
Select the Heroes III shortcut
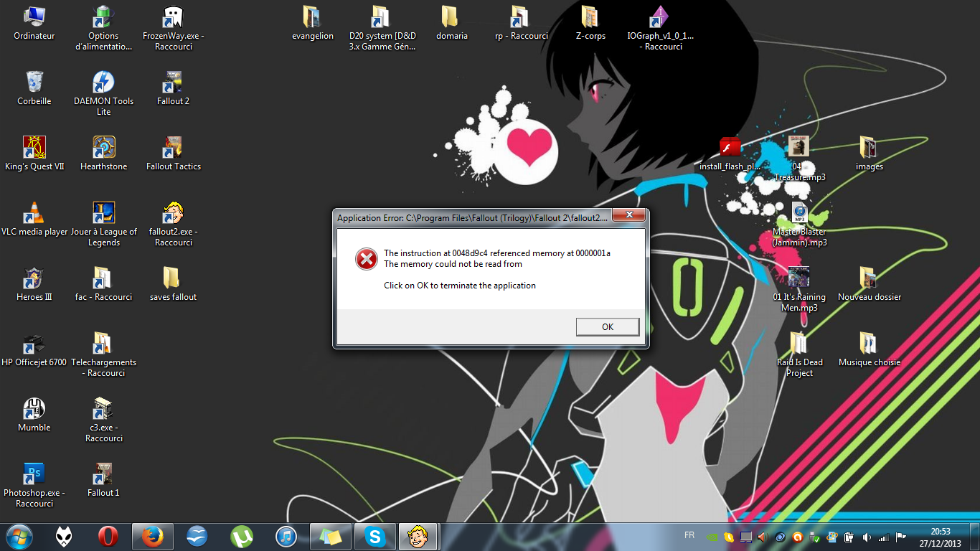[x=34, y=285]
